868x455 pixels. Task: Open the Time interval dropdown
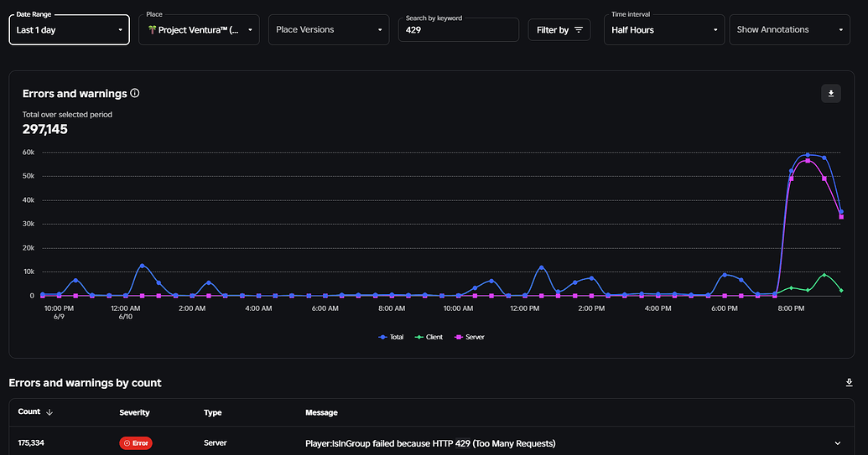tap(663, 30)
